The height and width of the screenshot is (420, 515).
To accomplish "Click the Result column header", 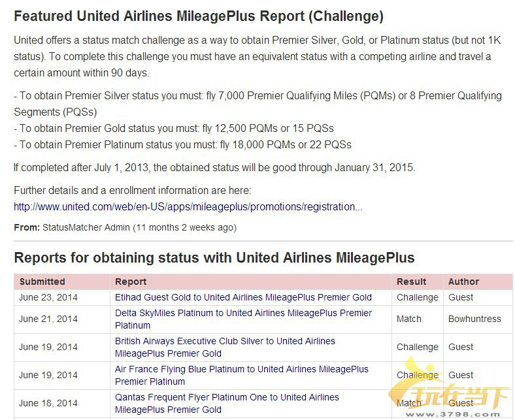I will (411, 282).
